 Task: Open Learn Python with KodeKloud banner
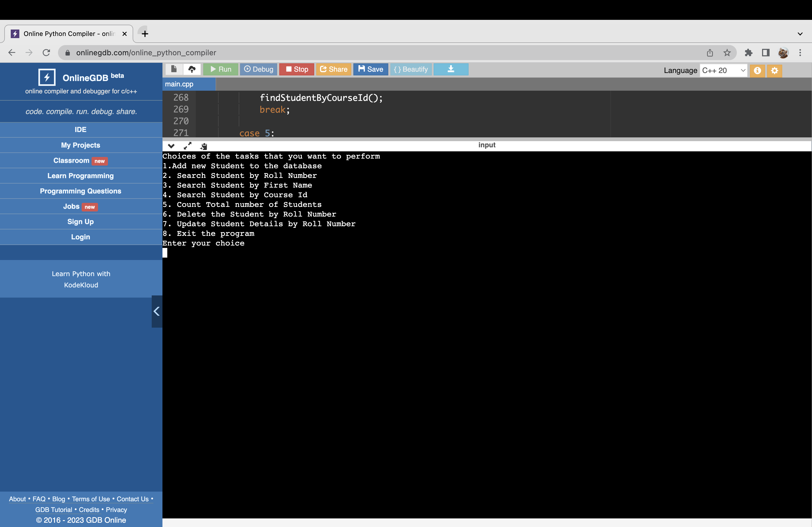(81, 279)
